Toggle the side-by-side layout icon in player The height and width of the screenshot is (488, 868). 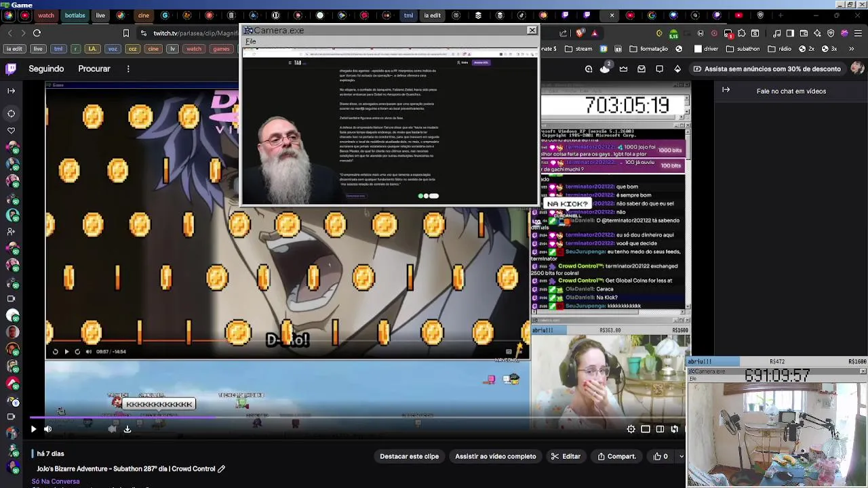660,428
